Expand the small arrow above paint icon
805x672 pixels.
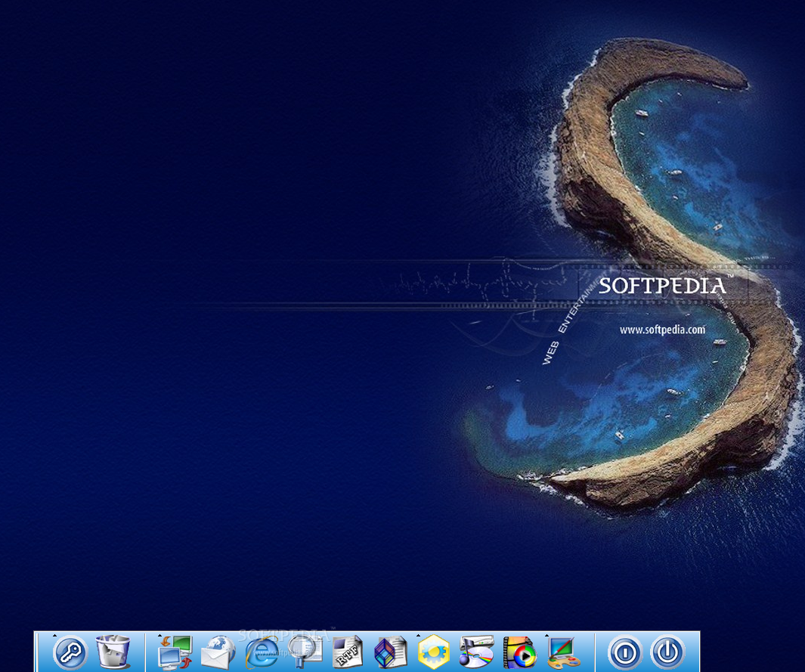(x=546, y=636)
